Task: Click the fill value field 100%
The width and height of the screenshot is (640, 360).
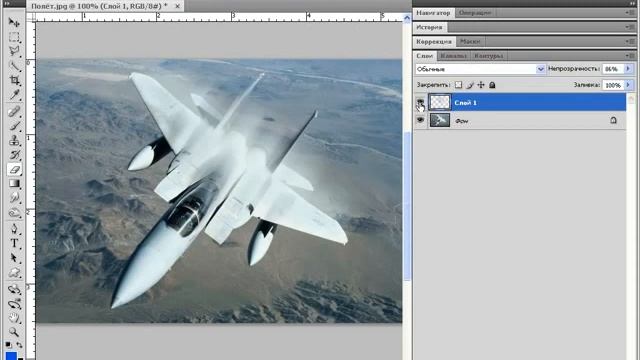Action: [612, 85]
